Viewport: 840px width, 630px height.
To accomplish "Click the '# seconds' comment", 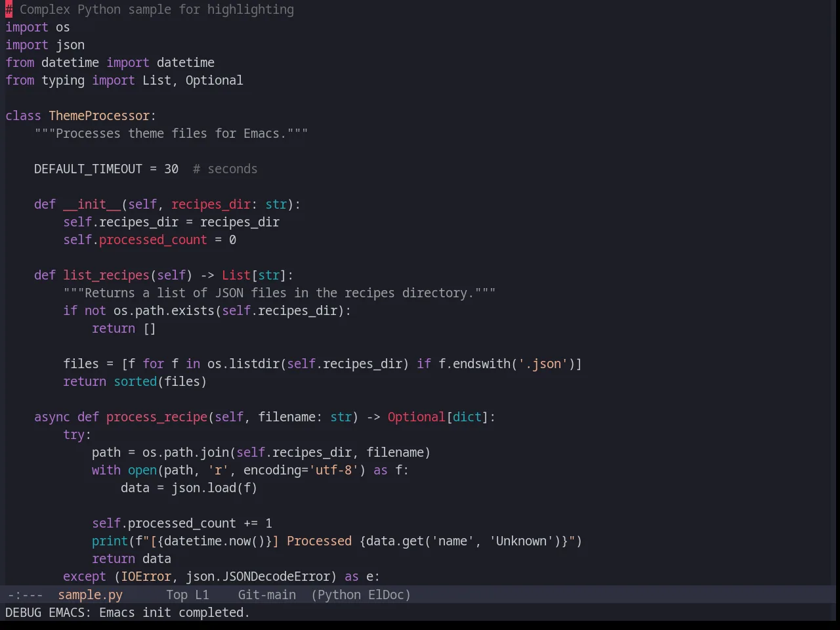I will [225, 169].
